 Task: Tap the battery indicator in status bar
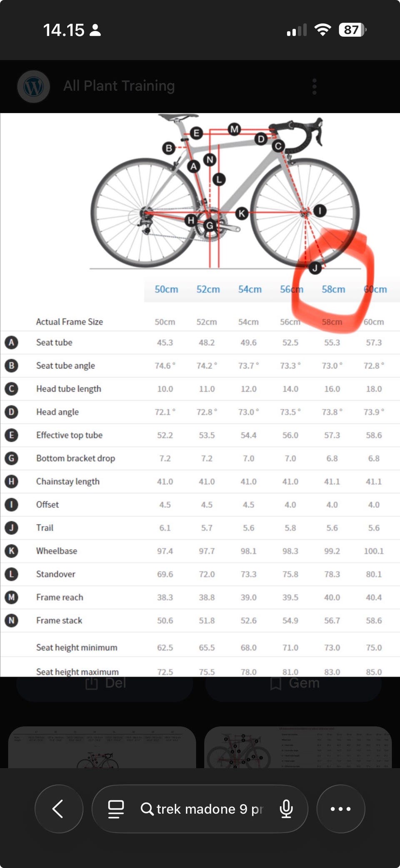tap(352, 30)
